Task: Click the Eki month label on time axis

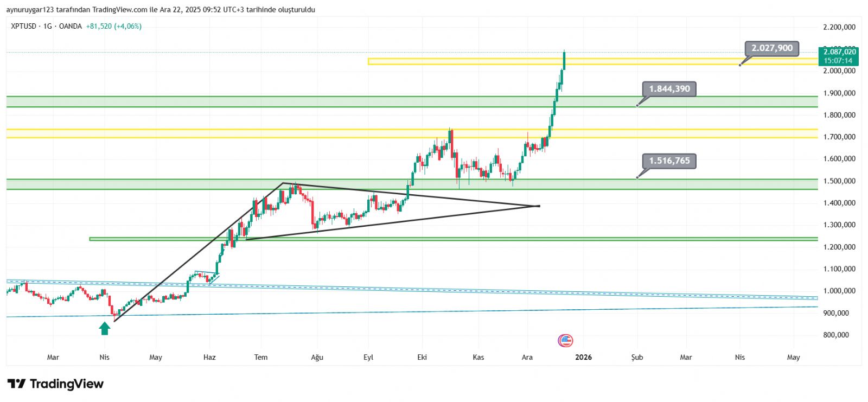Action: pyautogui.click(x=422, y=357)
